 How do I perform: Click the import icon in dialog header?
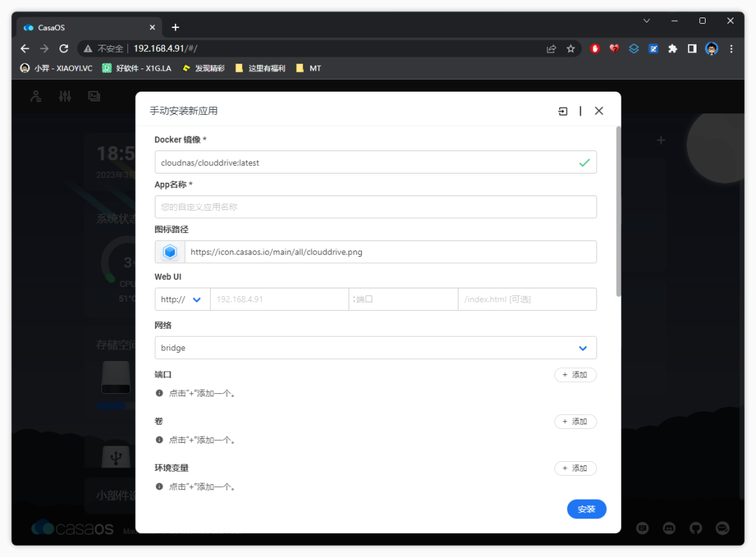(563, 111)
